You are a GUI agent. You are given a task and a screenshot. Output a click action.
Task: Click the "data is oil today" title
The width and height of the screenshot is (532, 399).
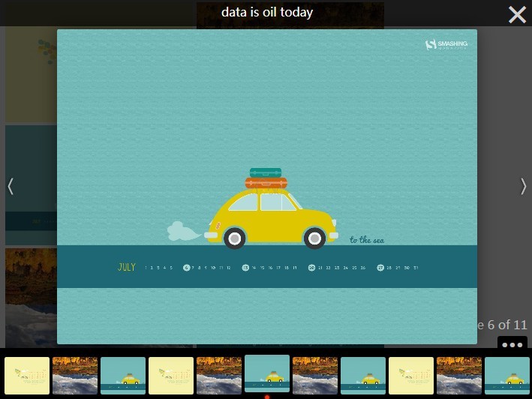[267, 12]
